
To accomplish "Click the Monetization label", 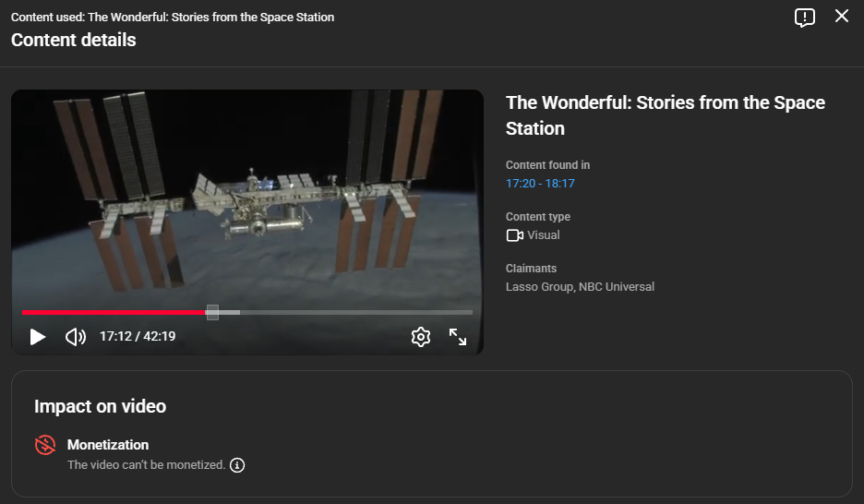I will pos(108,445).
